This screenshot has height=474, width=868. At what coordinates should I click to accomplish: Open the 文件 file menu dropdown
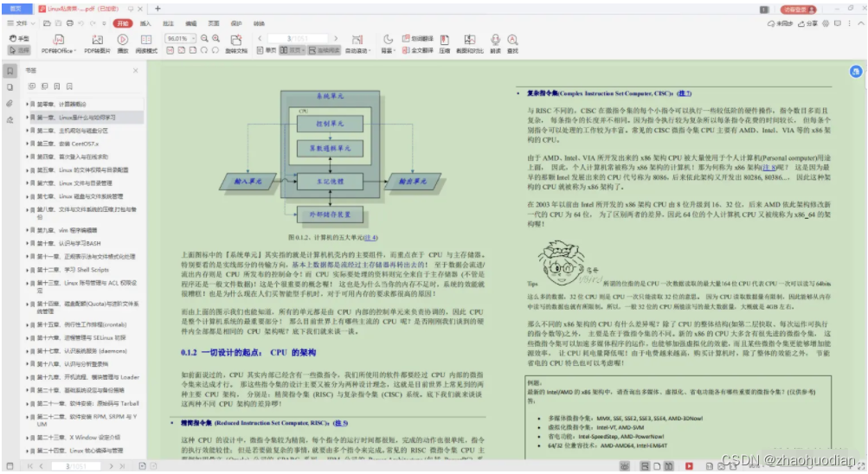tap(21, 23)
